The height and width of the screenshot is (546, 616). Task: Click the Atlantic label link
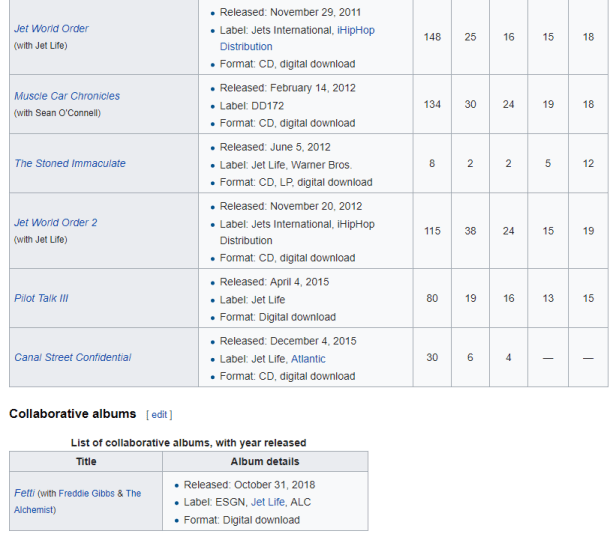308,359
